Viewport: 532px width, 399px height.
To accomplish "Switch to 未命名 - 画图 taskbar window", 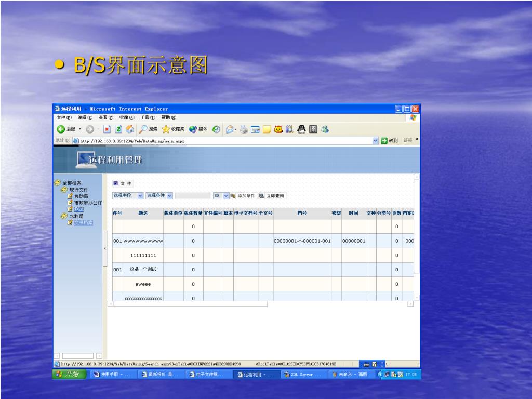I will (x=351, y=374).
